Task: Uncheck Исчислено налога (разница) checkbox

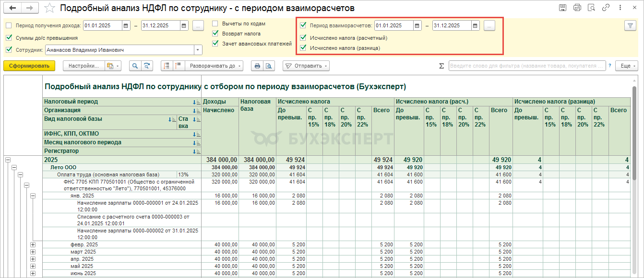Action: pyautogui.click(x=303, y=48)
